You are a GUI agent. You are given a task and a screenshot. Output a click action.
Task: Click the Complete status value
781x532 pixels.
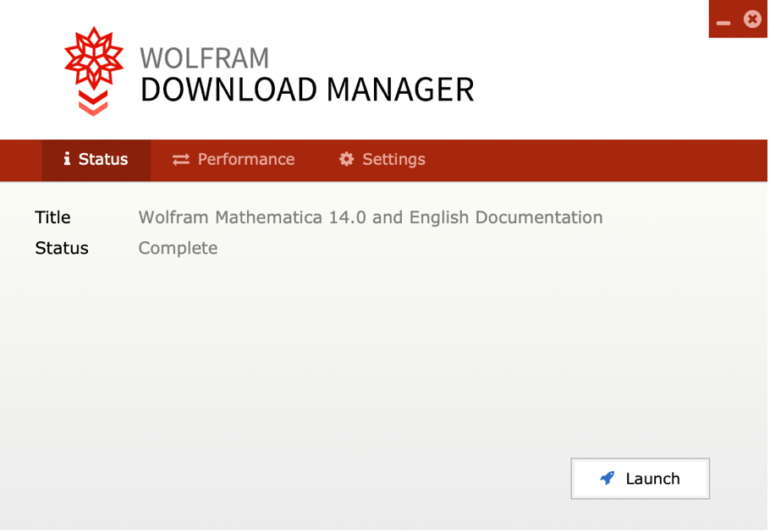point(178,248)
